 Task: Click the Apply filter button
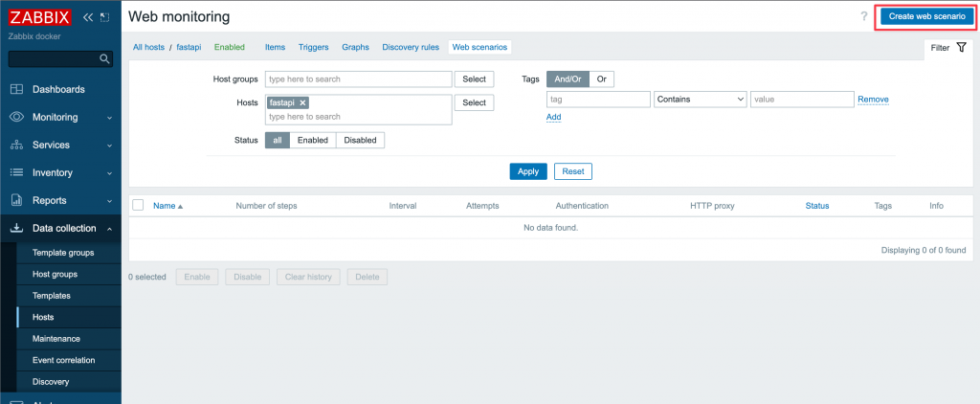click(528, 171)
